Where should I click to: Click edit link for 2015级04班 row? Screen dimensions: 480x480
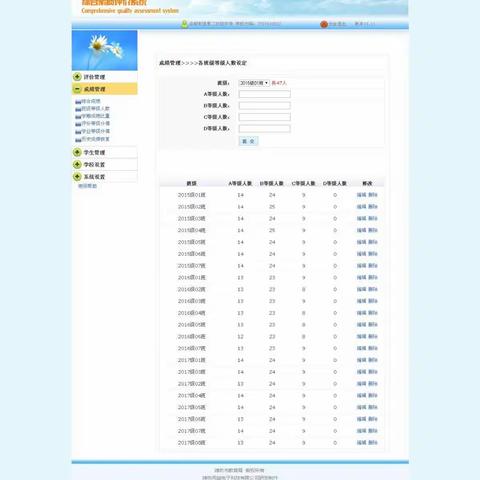[361, 230]
